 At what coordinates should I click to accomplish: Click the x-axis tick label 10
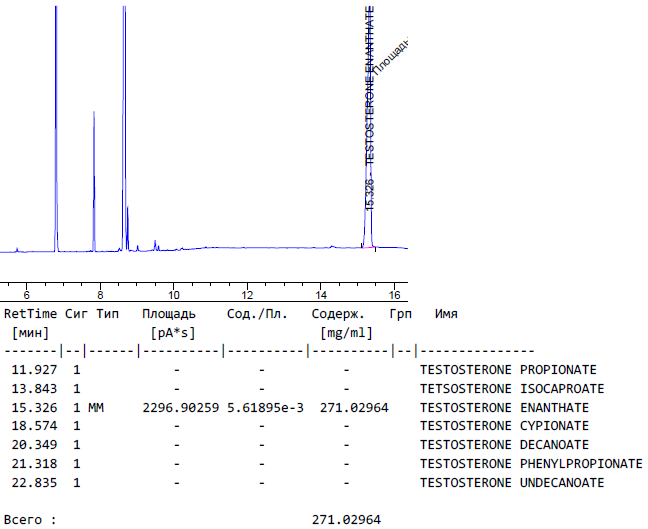pos(173,295)
